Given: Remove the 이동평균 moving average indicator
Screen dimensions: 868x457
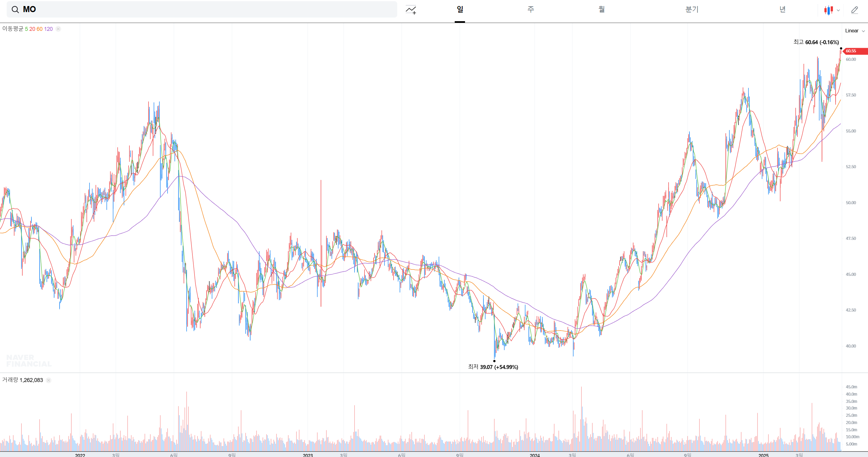Looking at the screenshot, I should coord(58,29).
